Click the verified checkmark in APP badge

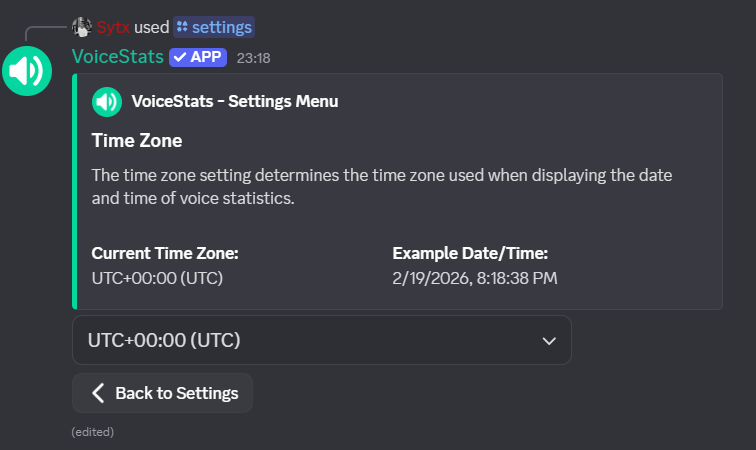179,57
